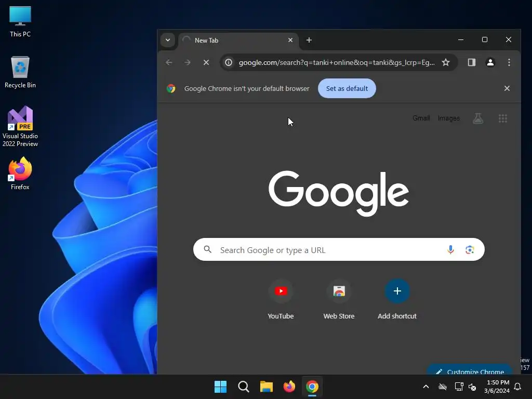
Task: Click the Google logo
Action: pos(339,193)
